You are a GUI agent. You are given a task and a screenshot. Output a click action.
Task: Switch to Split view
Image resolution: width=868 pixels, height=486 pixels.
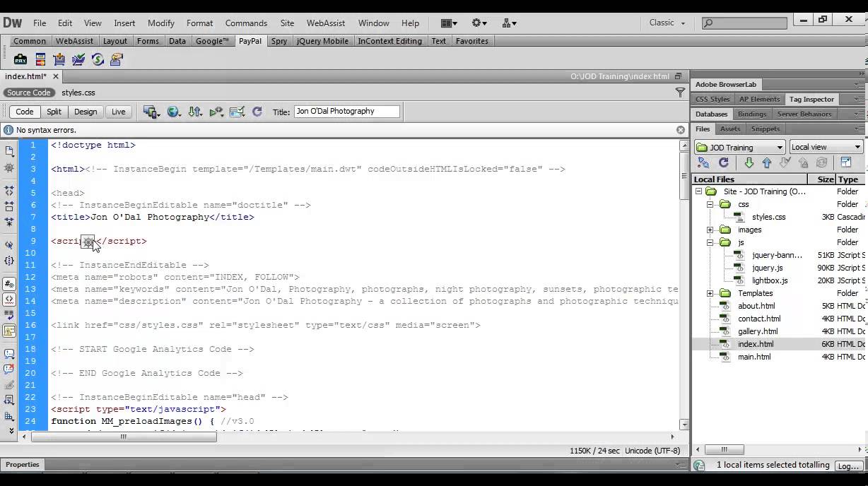(x=54, y=112)
